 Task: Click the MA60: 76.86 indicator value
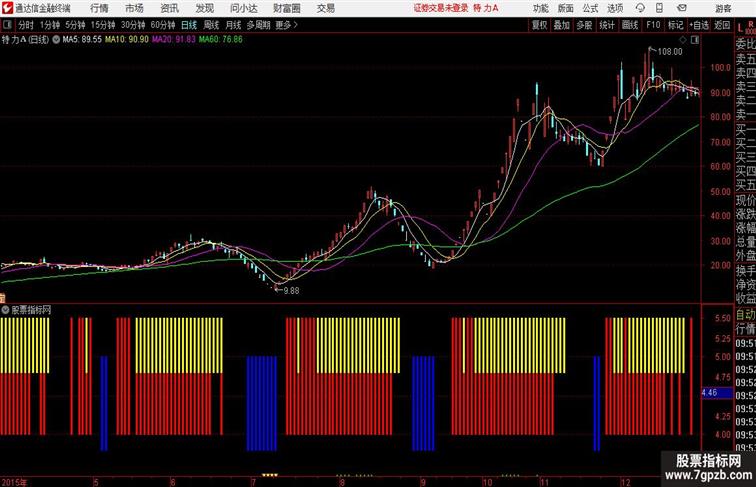point(221,40)
